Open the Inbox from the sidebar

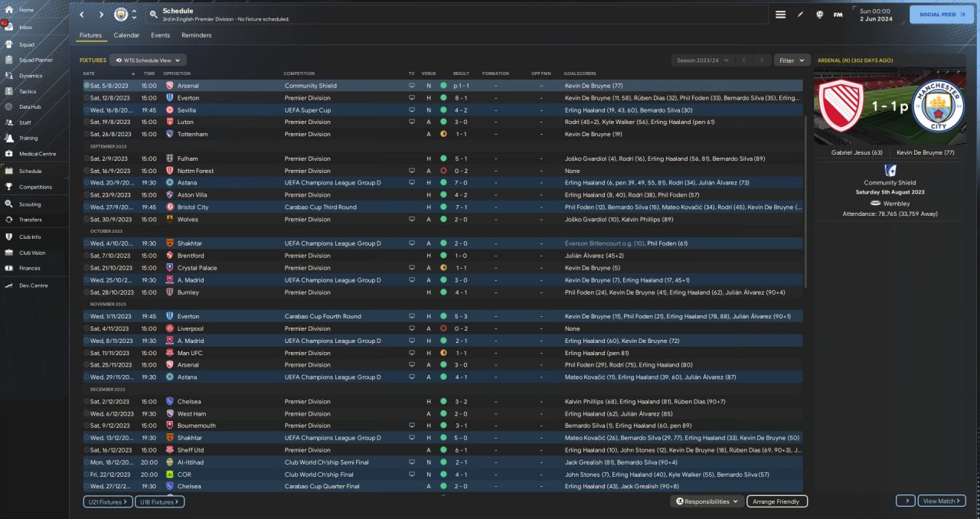[10, 27]
